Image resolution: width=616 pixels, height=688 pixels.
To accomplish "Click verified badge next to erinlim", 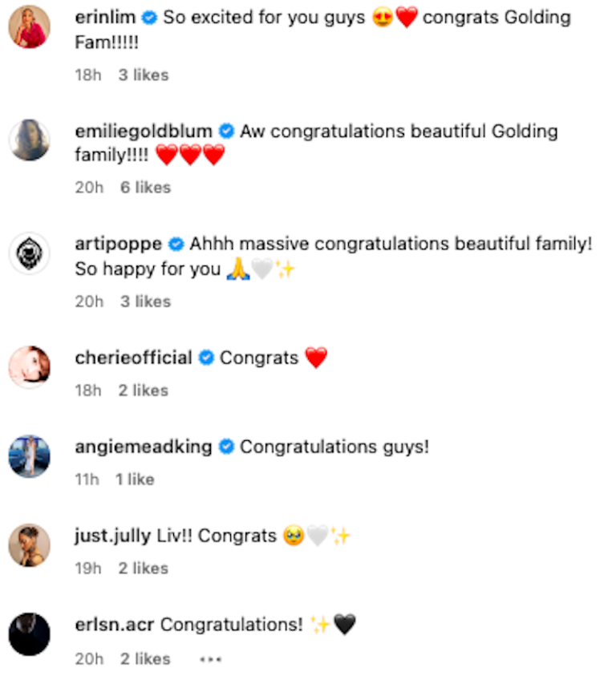I will tap(149, 18).
